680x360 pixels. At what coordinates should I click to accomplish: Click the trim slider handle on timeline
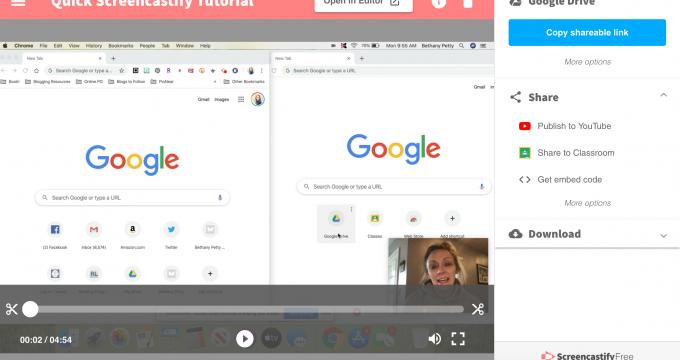click(30, 309)
